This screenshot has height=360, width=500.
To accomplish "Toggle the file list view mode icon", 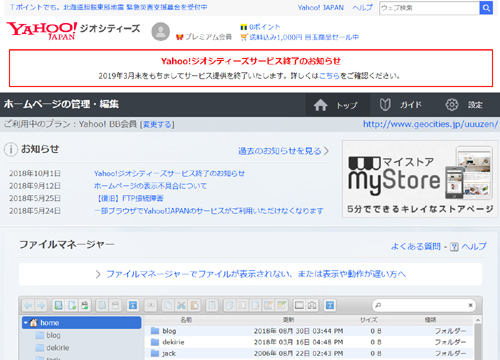I will 299,305.
